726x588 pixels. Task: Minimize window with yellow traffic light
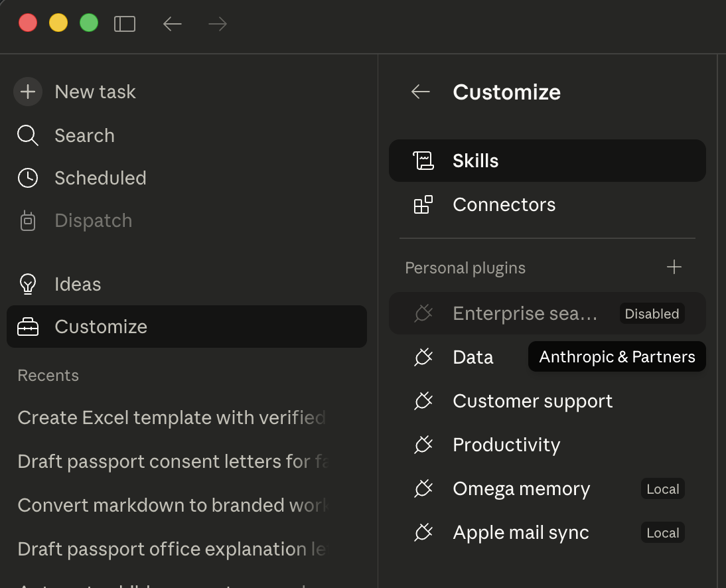pyautogui.click(x=58, y=23)
